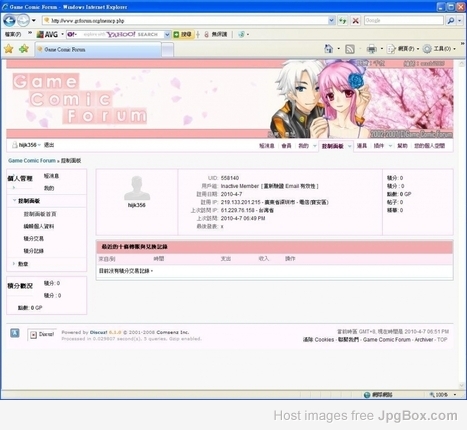Expand the last collapsed sidebar section
Viewport: 467px width, 430px height.
14,264
